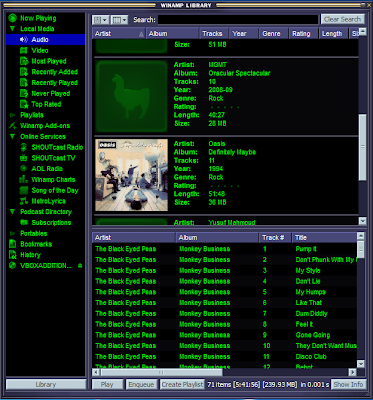Focus the Search input field
The height and width of the screenshot is (400, 373).
[238, 20]
